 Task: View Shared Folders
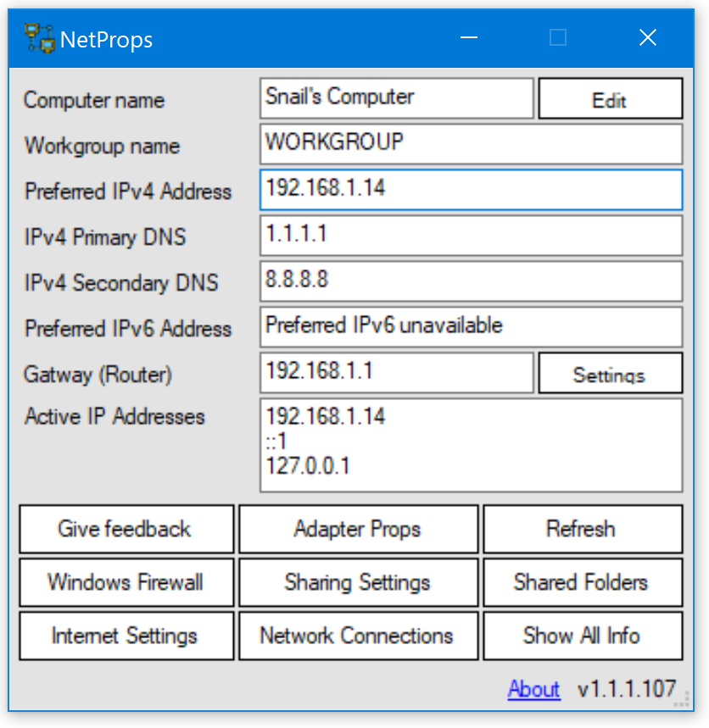pos(583,582)
